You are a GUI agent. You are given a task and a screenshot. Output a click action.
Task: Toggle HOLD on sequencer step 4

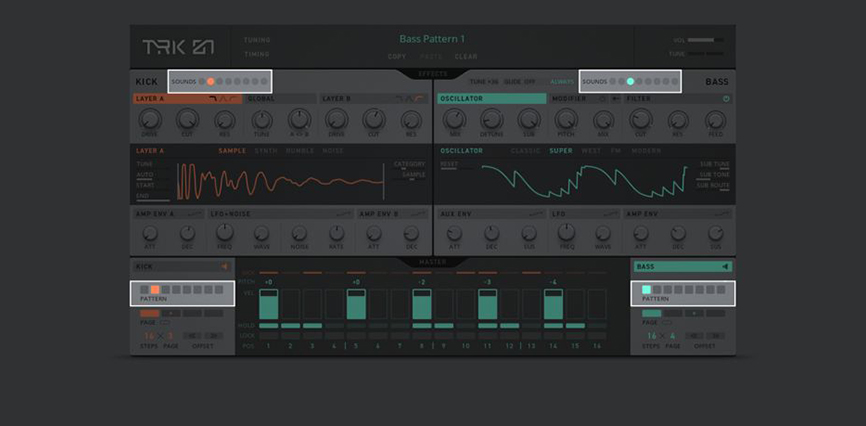pyautogui.click(x=334, y=325)
